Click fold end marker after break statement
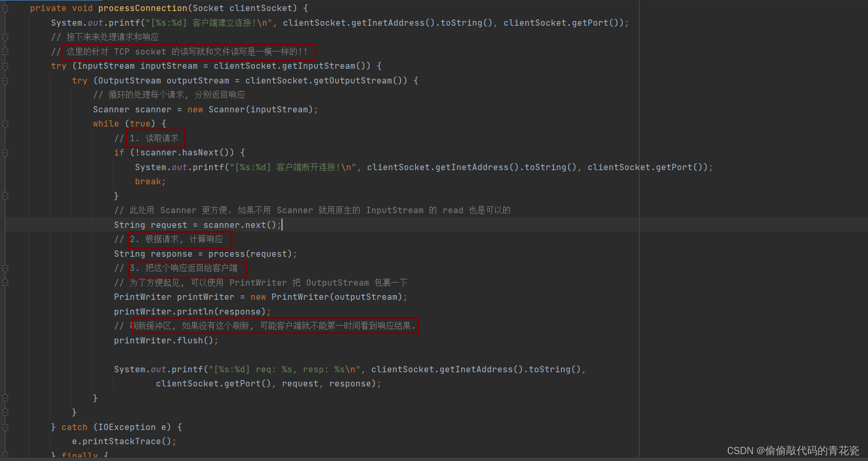This screenshot has height=461, width=868. click(5, 196)
